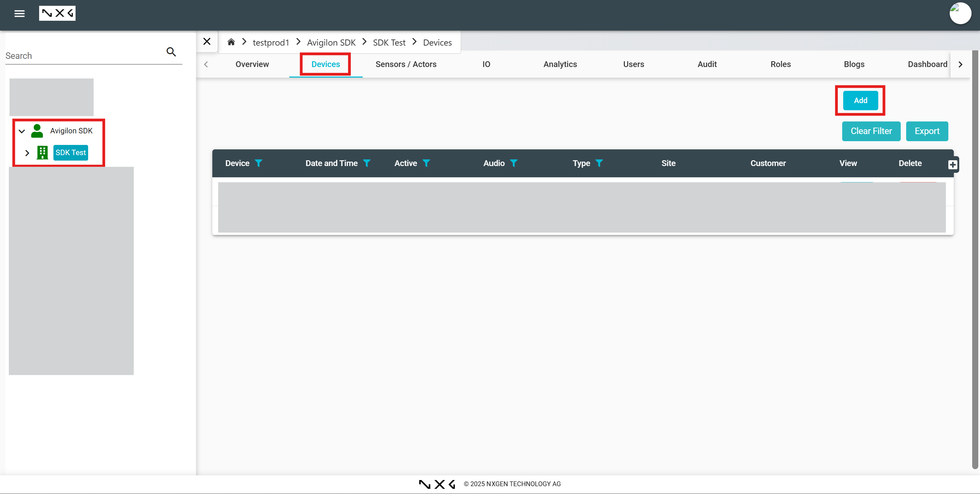Click the home breadcrumb icon
Viewport: 980px width, 494px height.
click(x=231, y=42)
